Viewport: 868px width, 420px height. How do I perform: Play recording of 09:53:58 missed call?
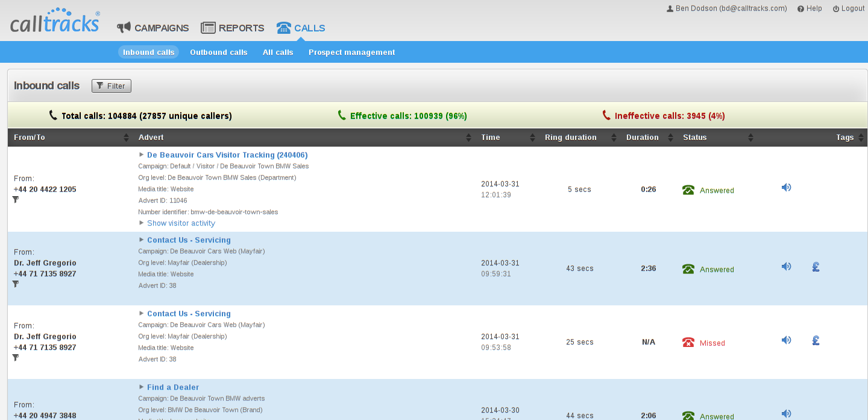[x=786, y=340]
